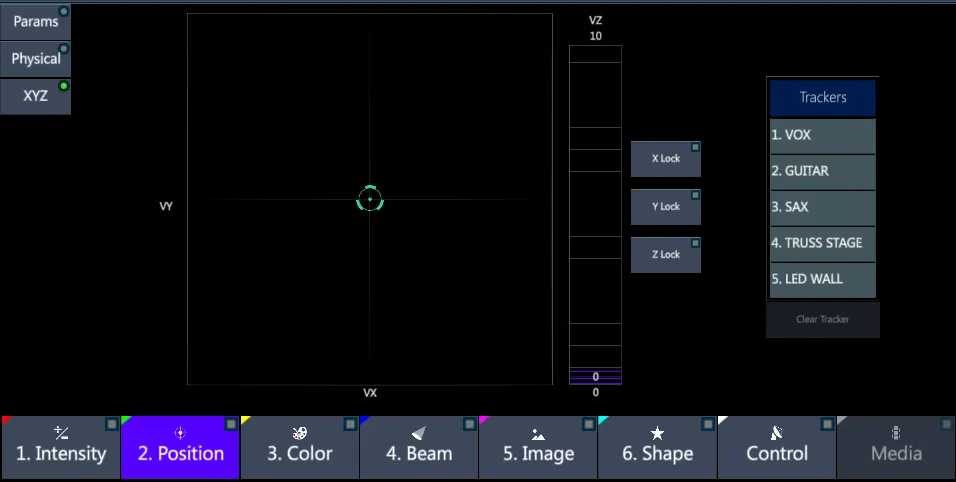Enable the Z Lock button

(666, 255)
